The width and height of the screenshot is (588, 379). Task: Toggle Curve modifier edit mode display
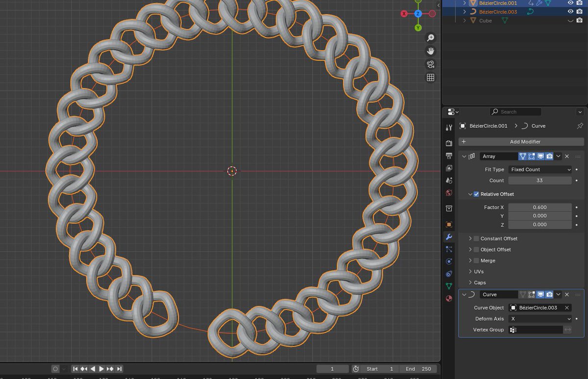point(532,295)
